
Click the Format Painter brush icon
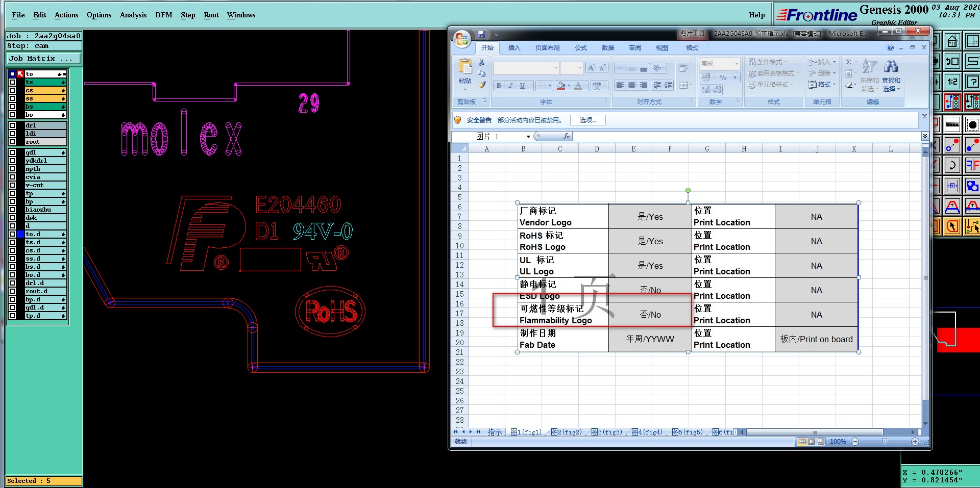click(x=481, y=85)
